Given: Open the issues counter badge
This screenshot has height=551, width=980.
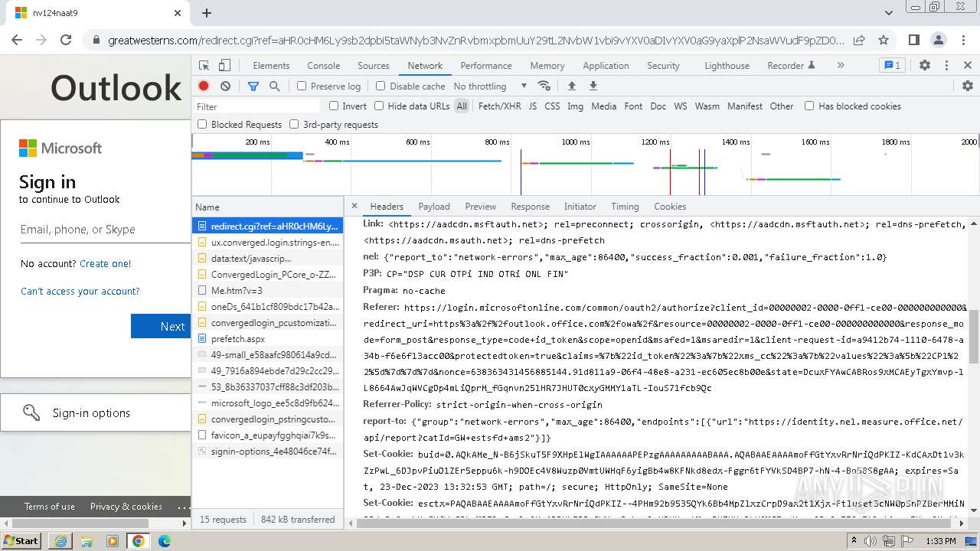Looking at the screenshot, I should [892, 66].
